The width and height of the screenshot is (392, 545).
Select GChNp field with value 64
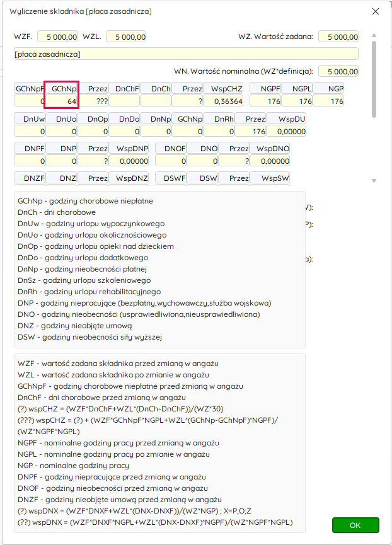62,101
